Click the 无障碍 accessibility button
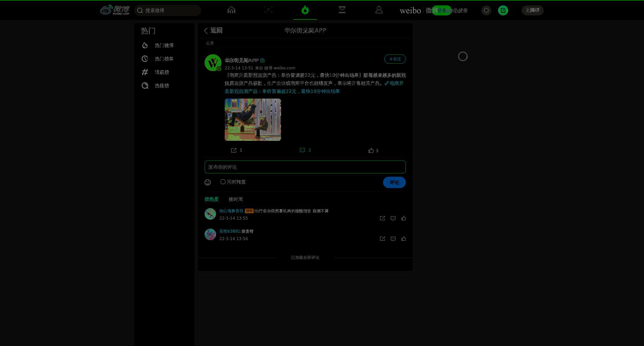The height and width of the screenshot is (346, 644). (x=533, y=10)
